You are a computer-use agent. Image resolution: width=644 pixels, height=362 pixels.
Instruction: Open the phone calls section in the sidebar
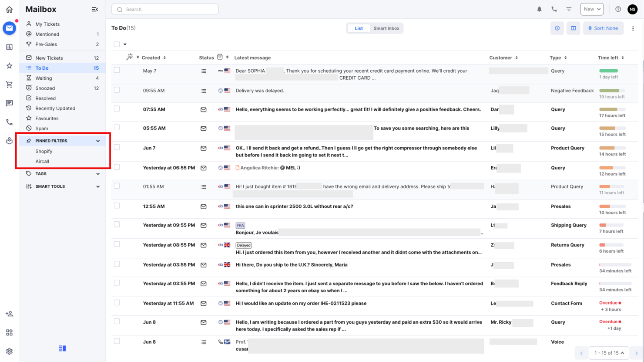point(9,122)
